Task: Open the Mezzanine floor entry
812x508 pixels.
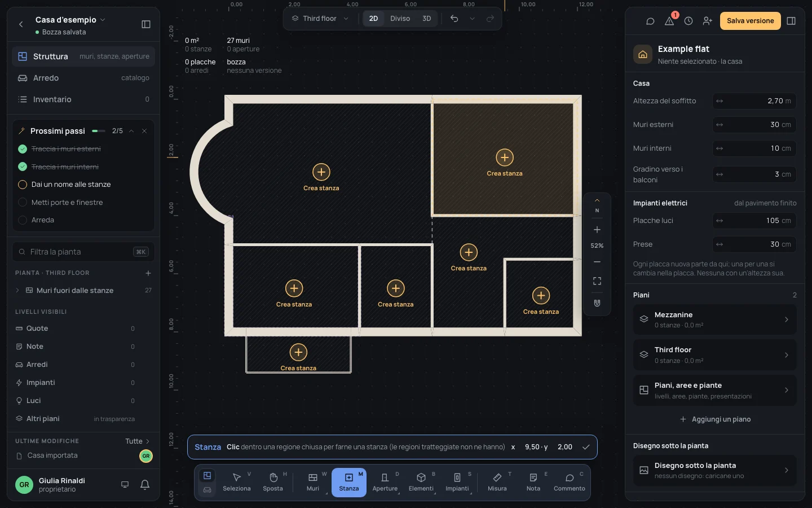Action: click(715, 319)
